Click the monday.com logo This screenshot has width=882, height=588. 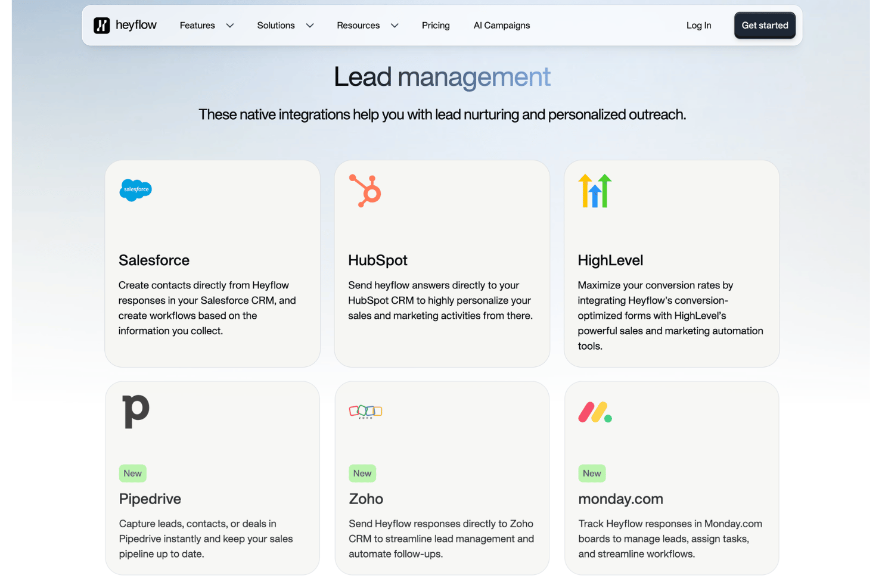click(x=595, y=412)
